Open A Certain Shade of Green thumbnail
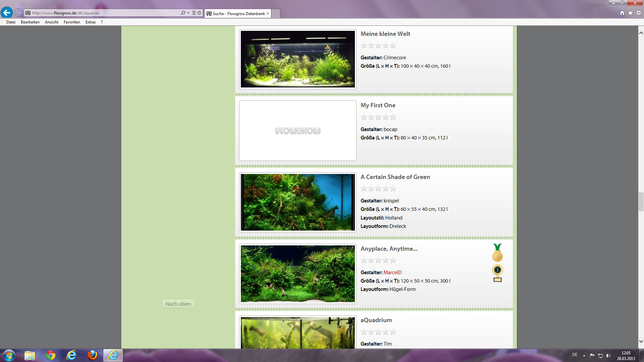Viewport: 644px width, 362px height. click(x=298, y=202)
